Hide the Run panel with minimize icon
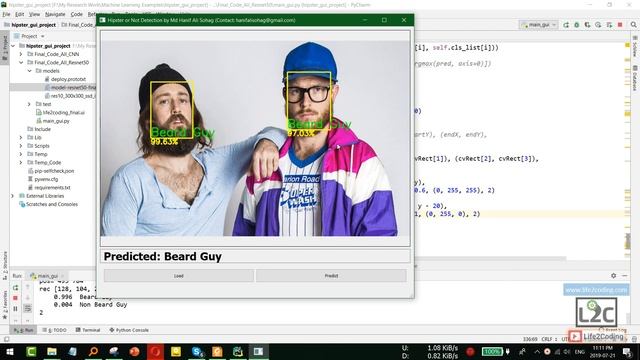640x360 pixels. tap(624, 276)
